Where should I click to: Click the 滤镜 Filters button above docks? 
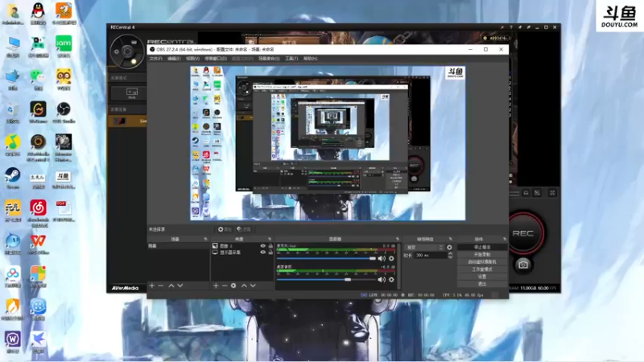coord(244,229)
